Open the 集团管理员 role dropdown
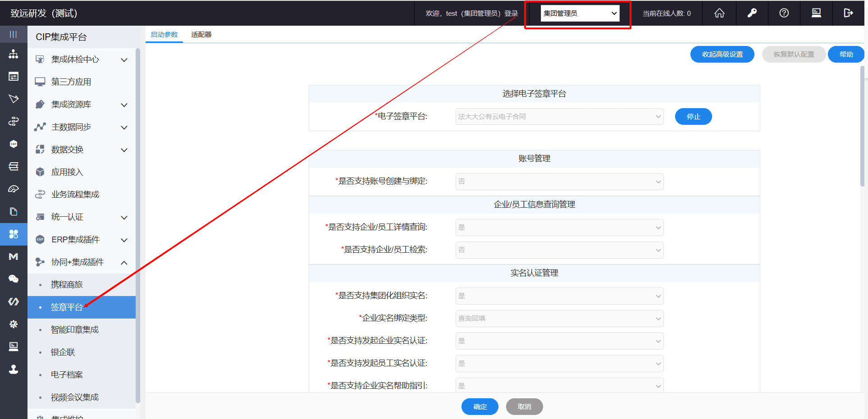The image size is (868, 419). point(580,13)
